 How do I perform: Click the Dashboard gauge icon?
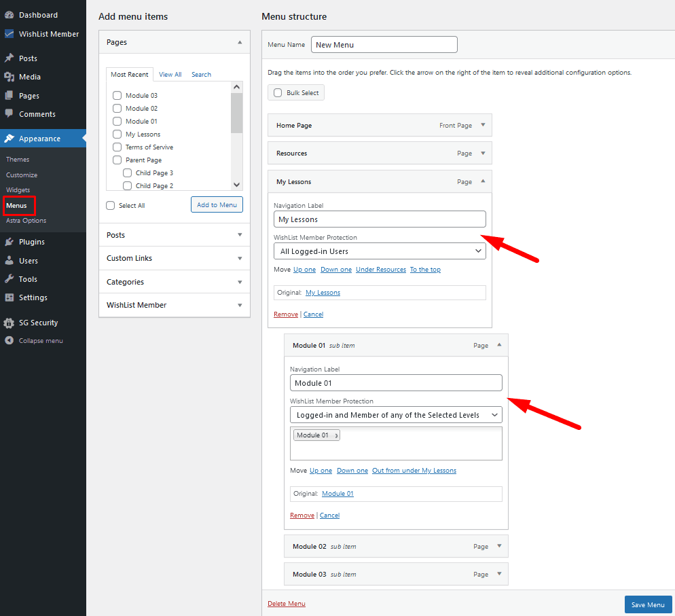click(x=9, y=15)
